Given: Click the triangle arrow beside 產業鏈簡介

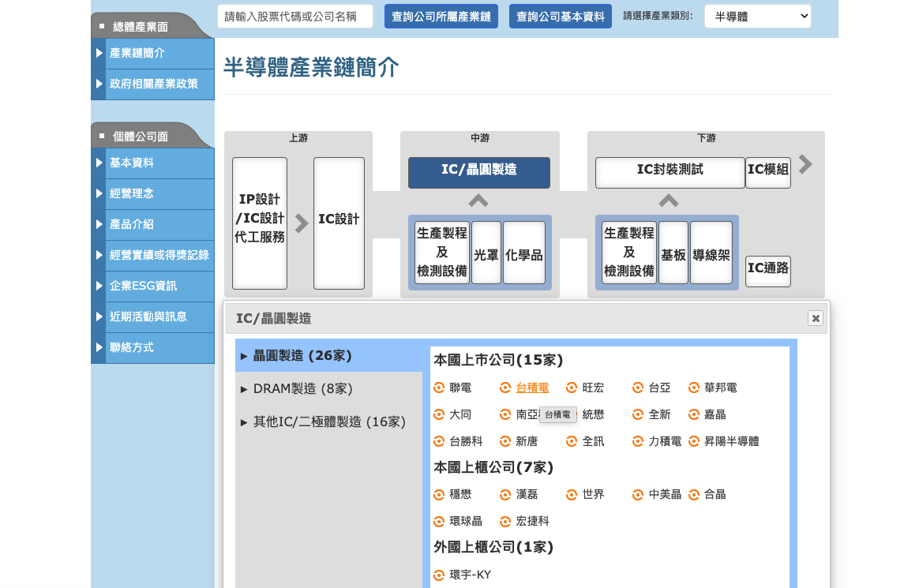Looking at the screenshot, I should (99, 54).
